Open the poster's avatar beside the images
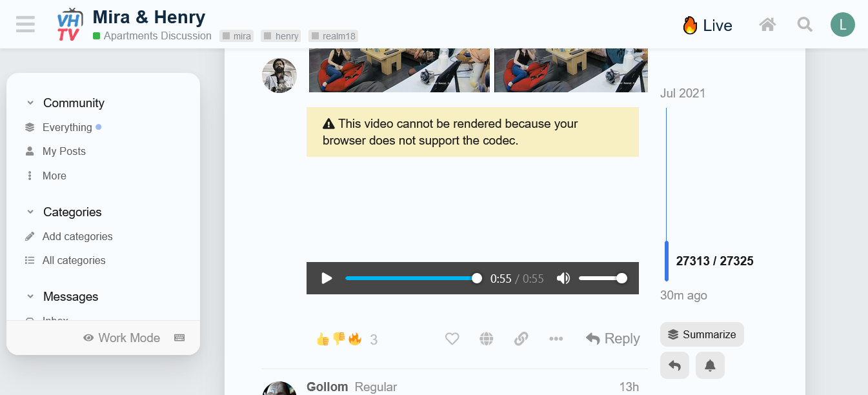Image resolution: width=868 pixels, height=395 pixels. pos(279,76)
